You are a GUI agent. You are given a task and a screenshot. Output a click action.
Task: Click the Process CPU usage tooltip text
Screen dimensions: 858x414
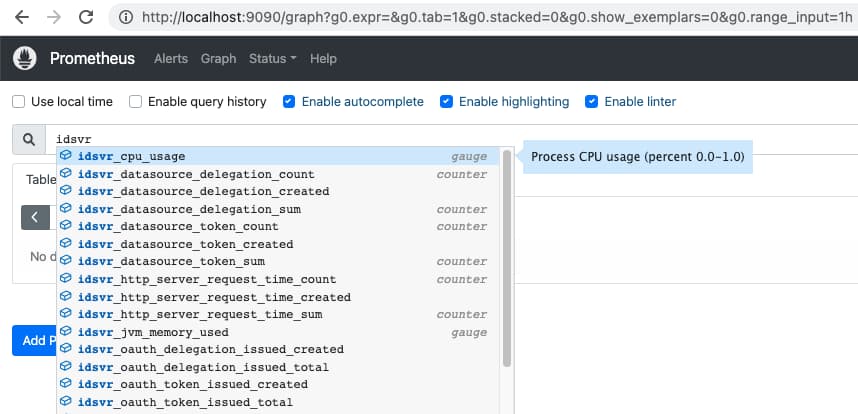[x=637, y=157]
